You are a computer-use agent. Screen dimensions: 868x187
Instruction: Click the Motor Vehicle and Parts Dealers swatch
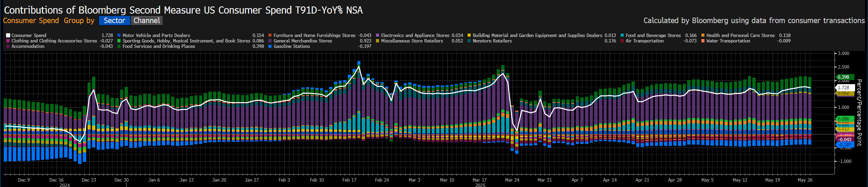pyautogui.click(x=119, y=35)
